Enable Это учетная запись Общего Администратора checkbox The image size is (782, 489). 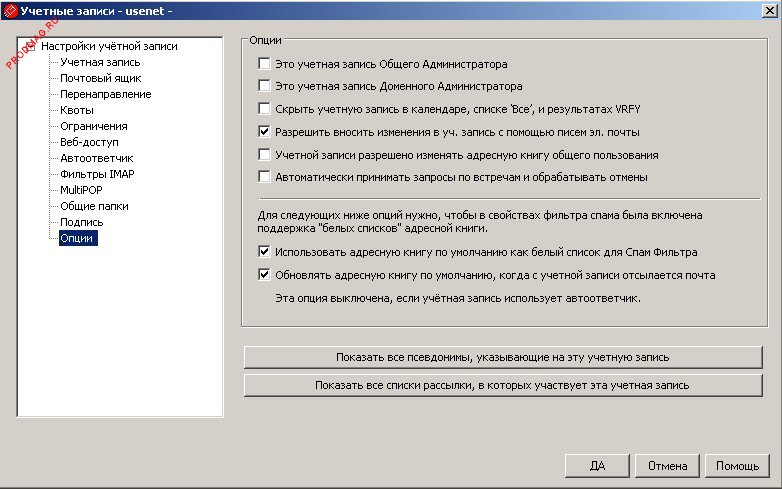264,63
